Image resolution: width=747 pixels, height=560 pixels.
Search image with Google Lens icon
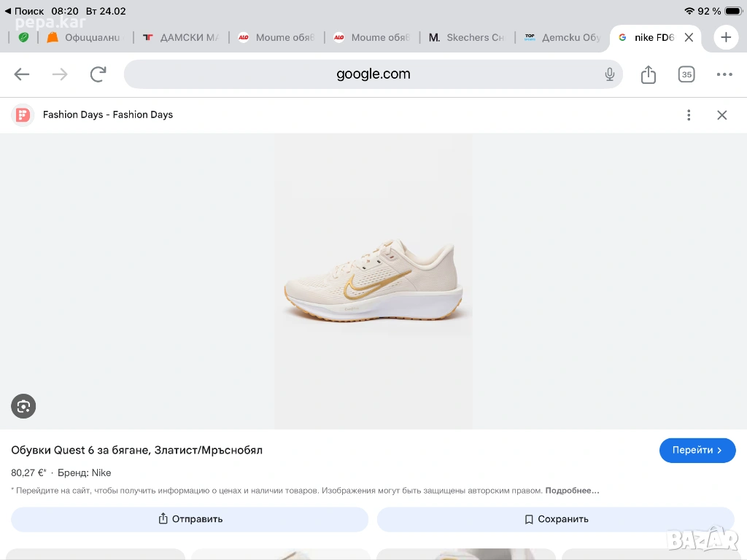23,406
